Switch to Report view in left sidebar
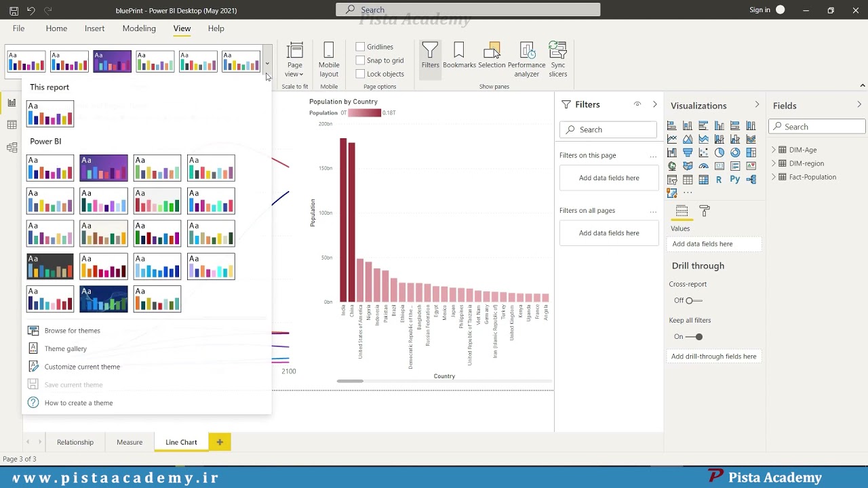 tap(12, 103)
